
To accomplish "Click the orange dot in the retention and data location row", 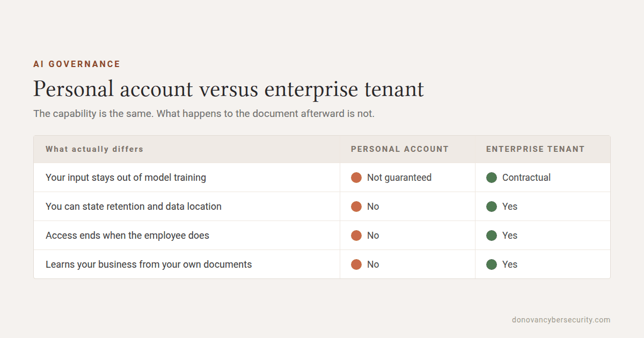I will (356, 207).
